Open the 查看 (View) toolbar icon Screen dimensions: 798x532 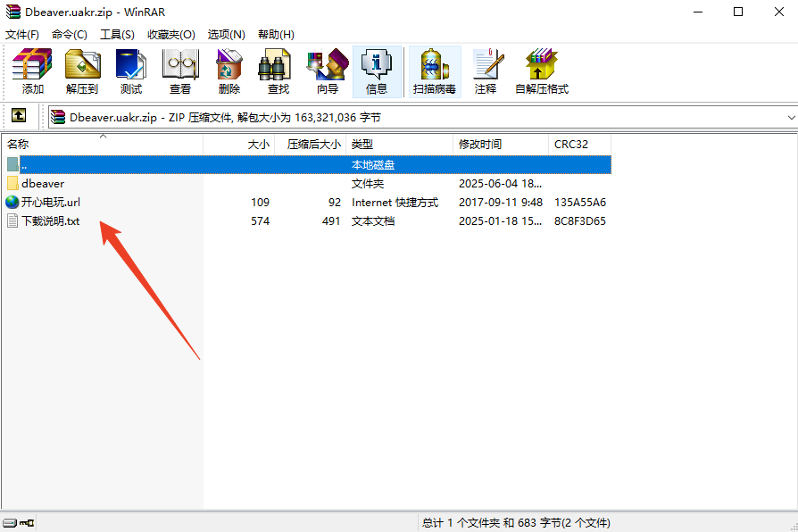tap(180, 71)
